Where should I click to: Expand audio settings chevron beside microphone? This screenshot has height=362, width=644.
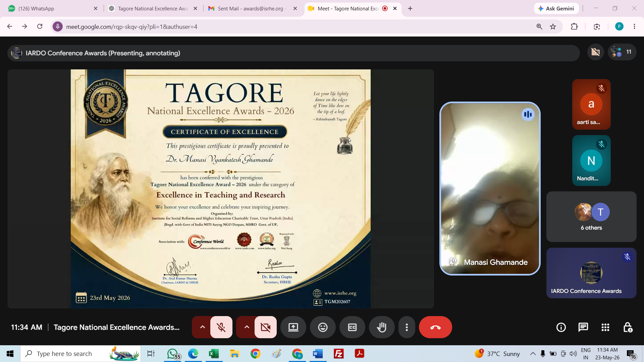tap(202, 327)
